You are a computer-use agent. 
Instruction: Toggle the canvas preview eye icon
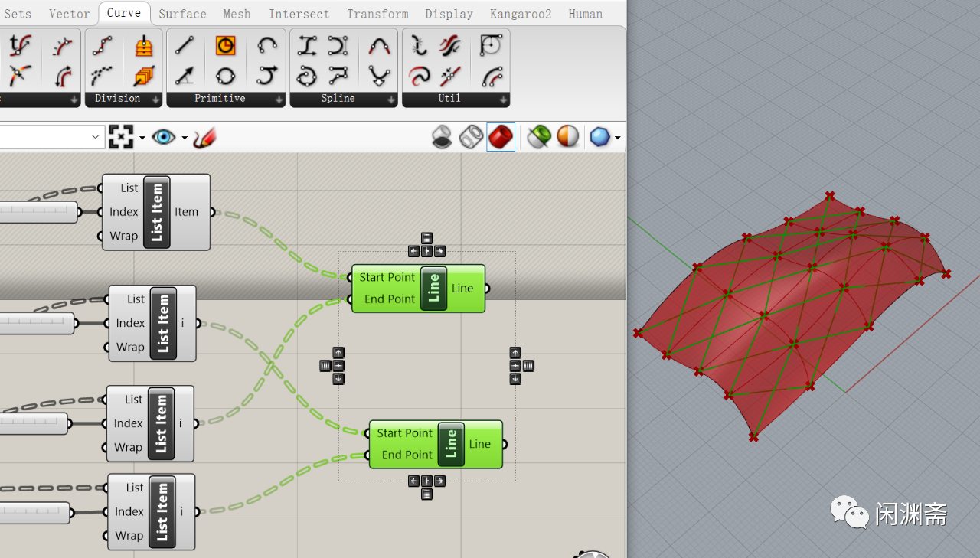pos(163,138)
